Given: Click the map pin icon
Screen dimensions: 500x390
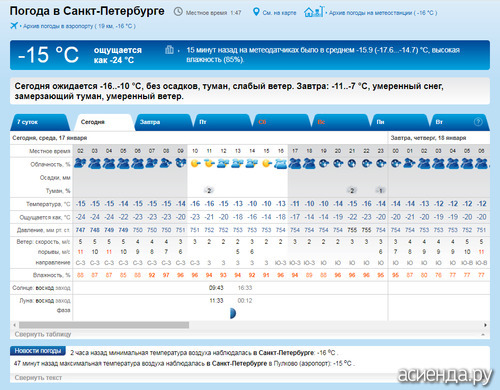Looking at the screenshot, I should [x=256, y=12].
